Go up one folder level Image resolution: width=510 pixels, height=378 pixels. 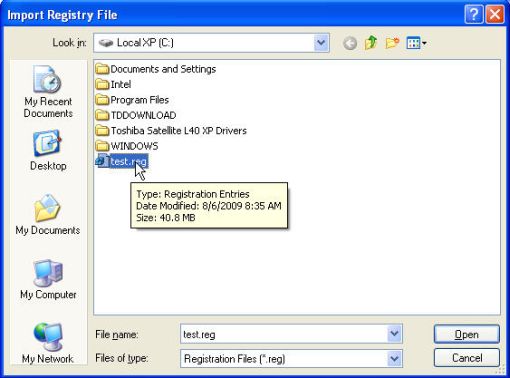(x=371, y=43)
